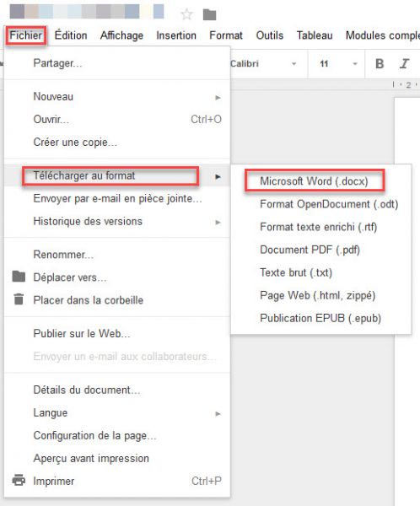
Task: Toggle bold formatting with the B icon
Action: 380,63
